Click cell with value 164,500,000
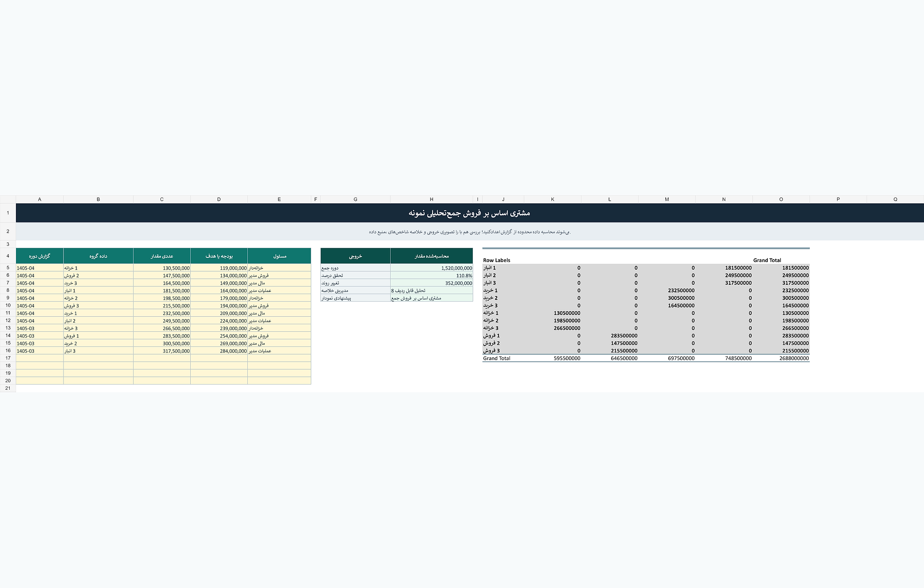The image size is (924, 588). (x=162, y=283)
